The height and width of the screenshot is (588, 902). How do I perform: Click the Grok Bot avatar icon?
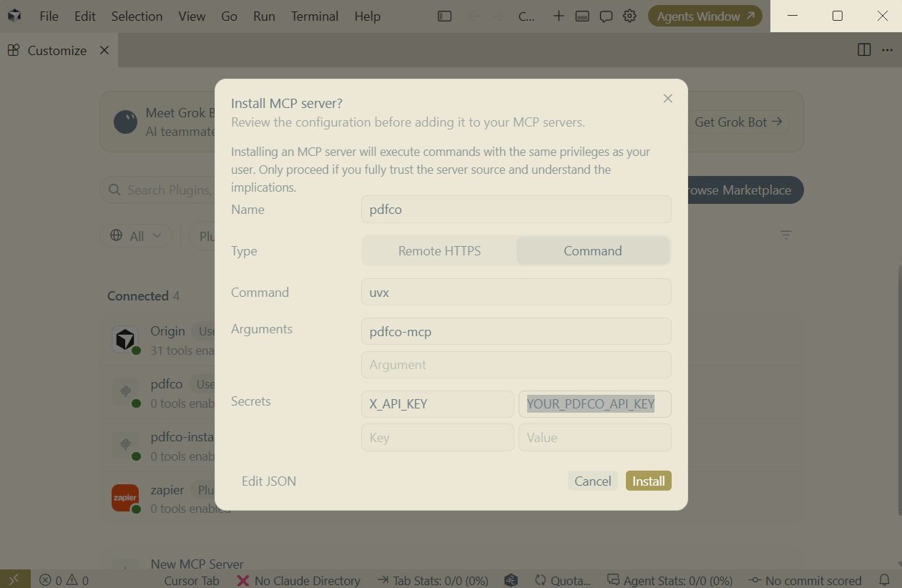click(x=125, y=122)
